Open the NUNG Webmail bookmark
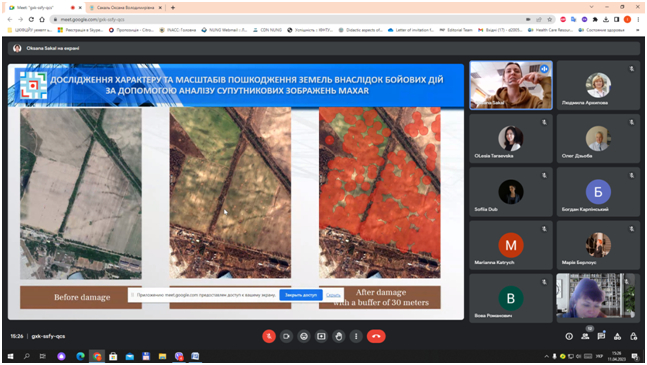 [x=224, y=30]
